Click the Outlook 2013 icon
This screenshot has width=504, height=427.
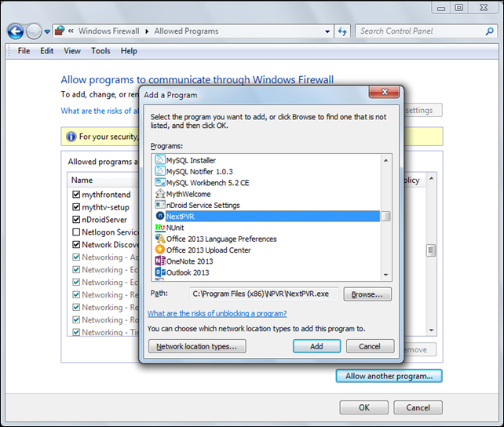(x=160, y=272)
